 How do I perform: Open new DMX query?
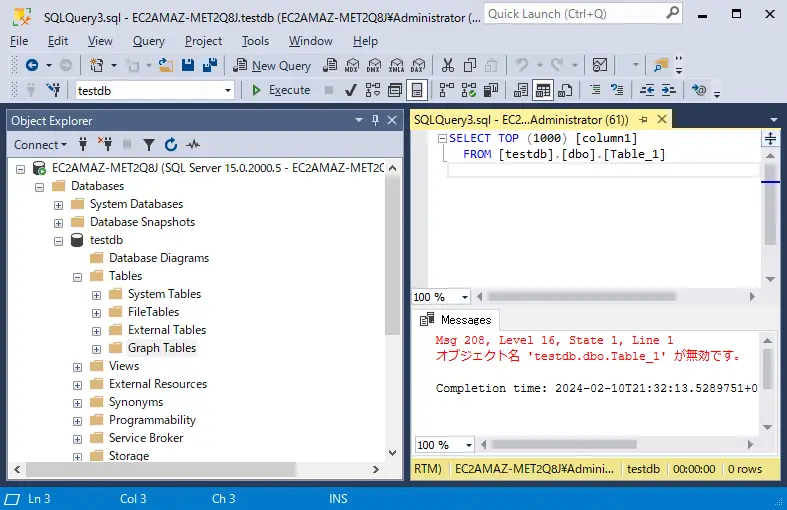(x=374, y=65)
